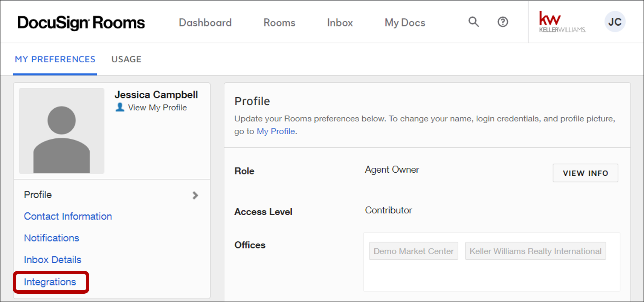Select the My Preferences tab
Screen dimensions: 644x302
point(55,59)
